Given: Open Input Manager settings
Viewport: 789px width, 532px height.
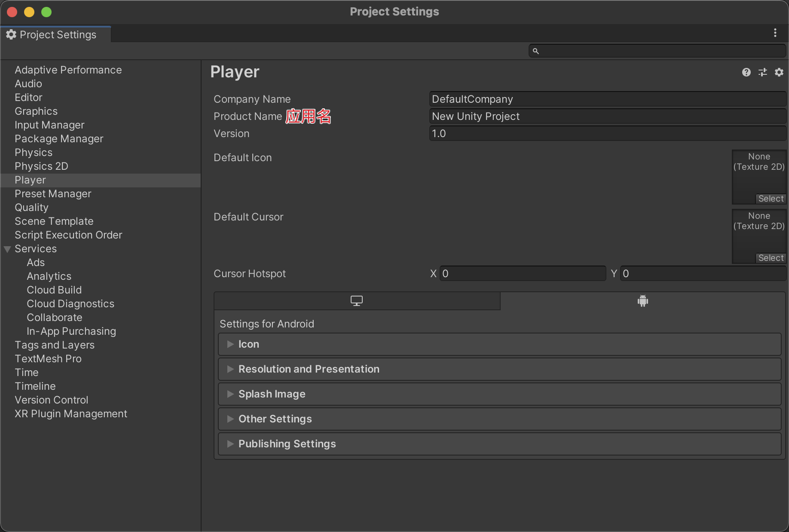Looking at the screenshot, I should (x=101, y=125).
